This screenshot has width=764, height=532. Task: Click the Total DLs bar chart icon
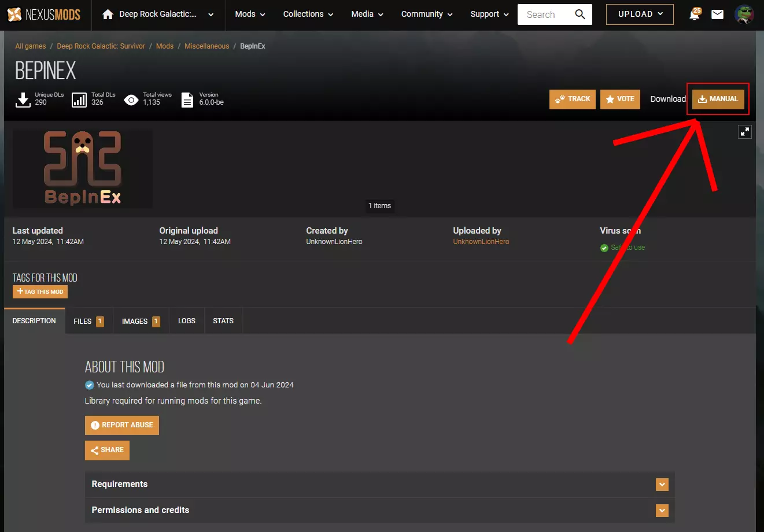click(x=79, y=99)
